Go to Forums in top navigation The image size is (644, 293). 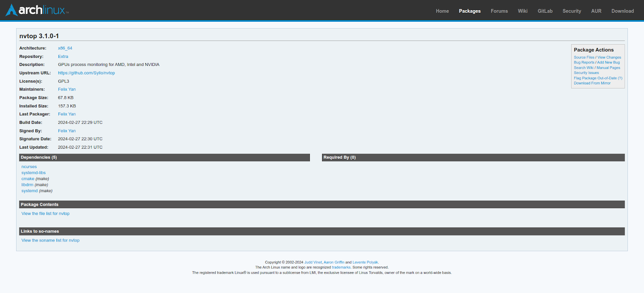499,11
